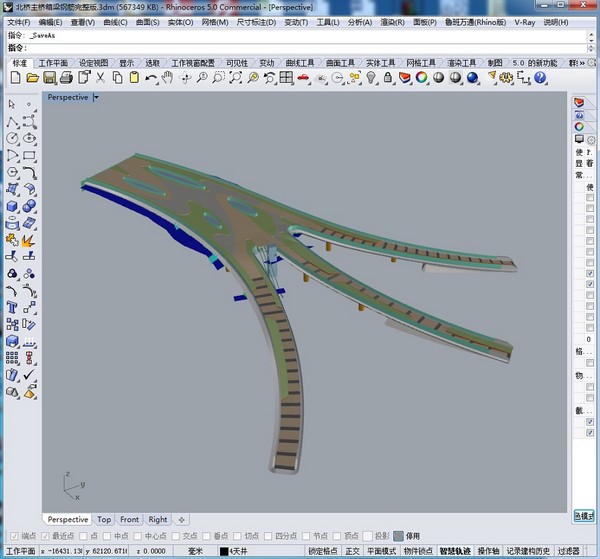Enable the 中心点 osnap checkbox
The width and height of the screenshot is (600, 559).
[x=136, y=535]
